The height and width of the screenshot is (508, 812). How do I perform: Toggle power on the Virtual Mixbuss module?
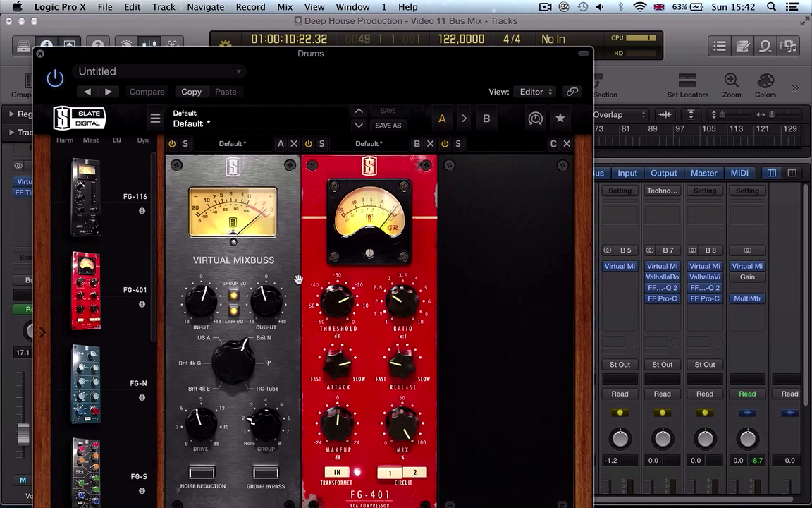pyautogui.click(x=172, y=143)
